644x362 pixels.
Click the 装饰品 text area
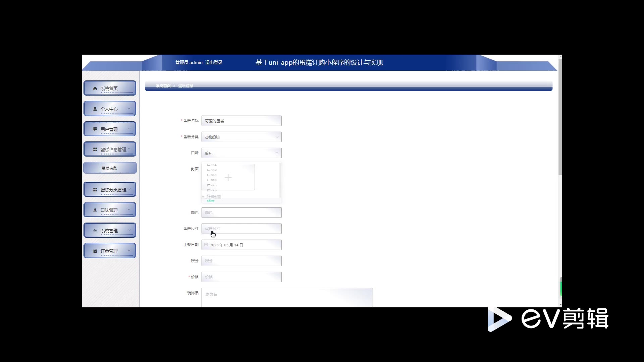point(287,298)
